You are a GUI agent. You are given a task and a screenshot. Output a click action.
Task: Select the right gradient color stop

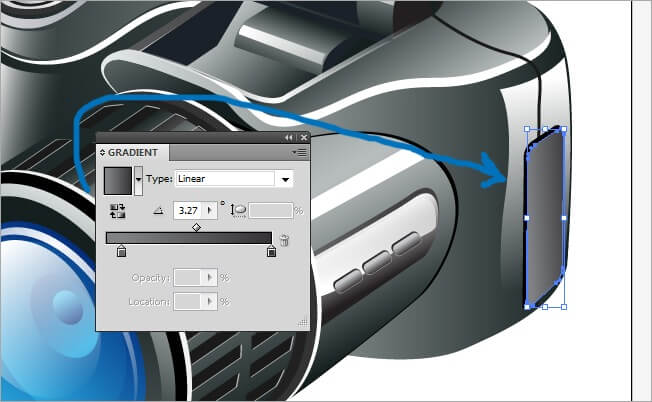point(271,251)
